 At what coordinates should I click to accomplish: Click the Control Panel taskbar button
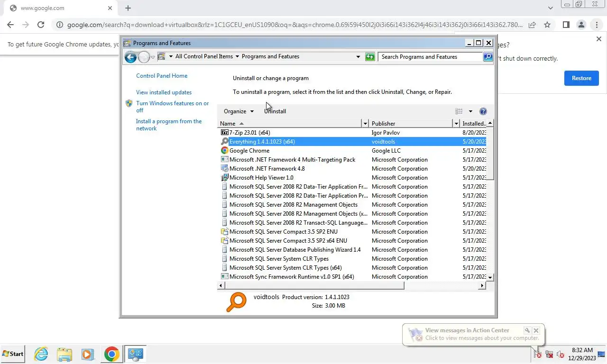click(x=135, y=354)
